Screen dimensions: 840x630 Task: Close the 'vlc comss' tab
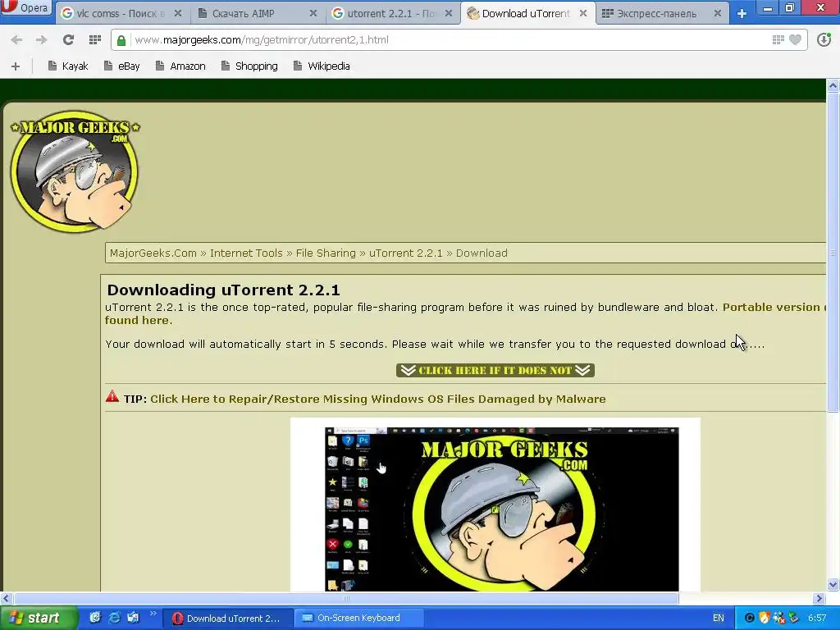pyautogui.click(x=178, y=13)
